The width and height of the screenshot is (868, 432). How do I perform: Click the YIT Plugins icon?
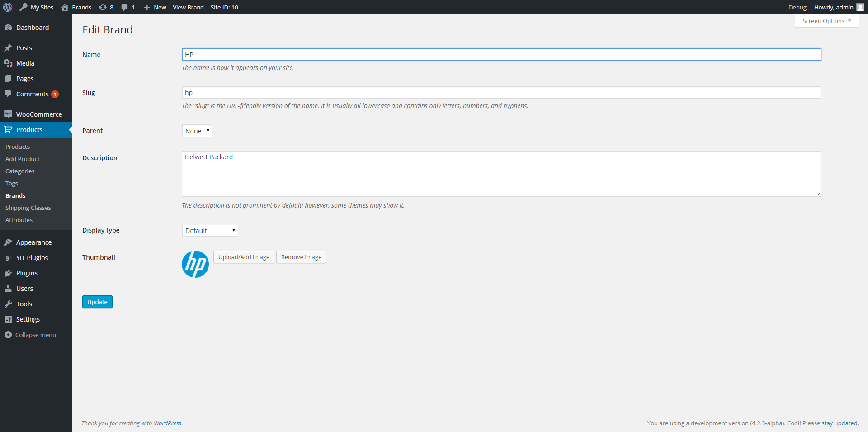(8, 258)
